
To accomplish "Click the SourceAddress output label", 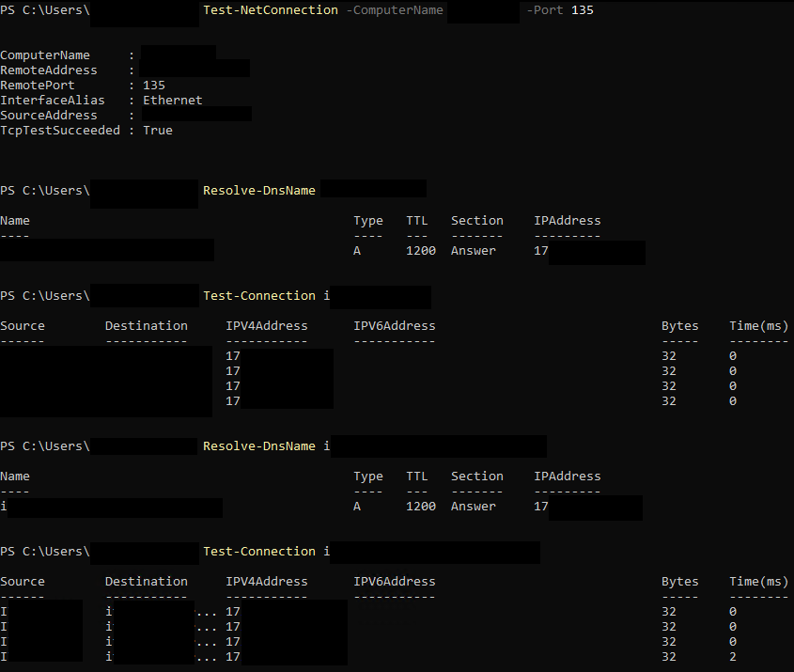I will 49,116.
